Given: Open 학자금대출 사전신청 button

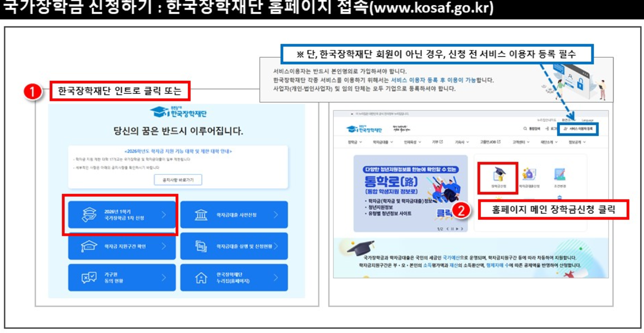Looking at the screenshot, I should click(234, 215).
